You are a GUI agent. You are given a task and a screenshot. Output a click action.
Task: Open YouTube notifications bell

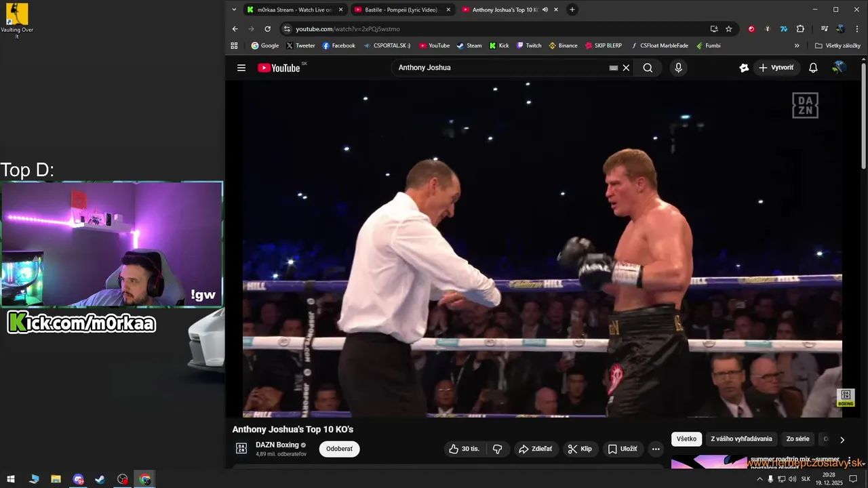813,68
